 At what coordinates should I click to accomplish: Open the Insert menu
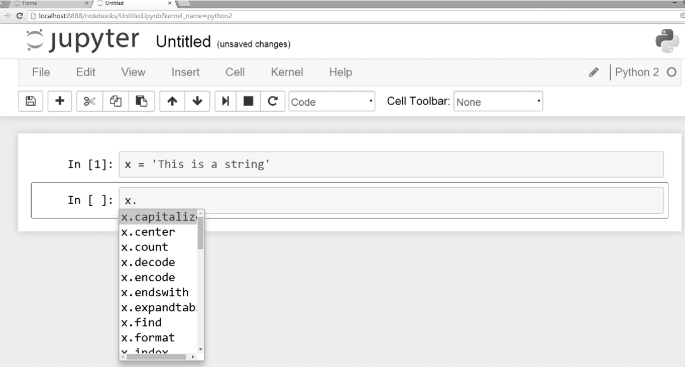(x=185, y=72)
